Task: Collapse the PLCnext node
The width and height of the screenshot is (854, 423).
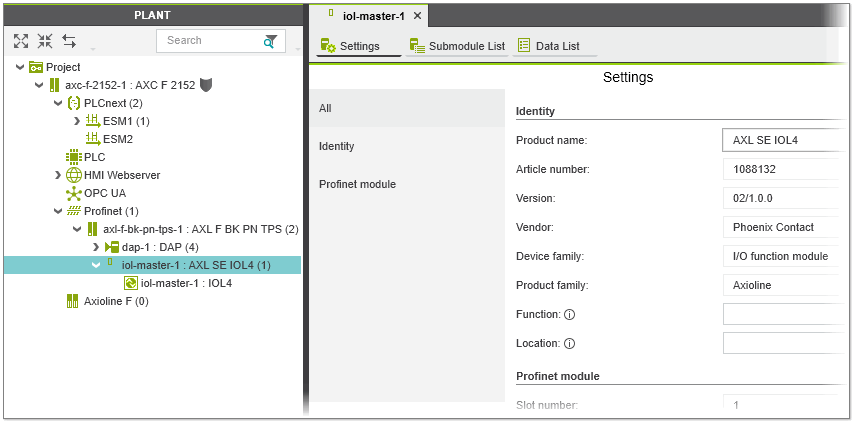Action: click(58, 103)
